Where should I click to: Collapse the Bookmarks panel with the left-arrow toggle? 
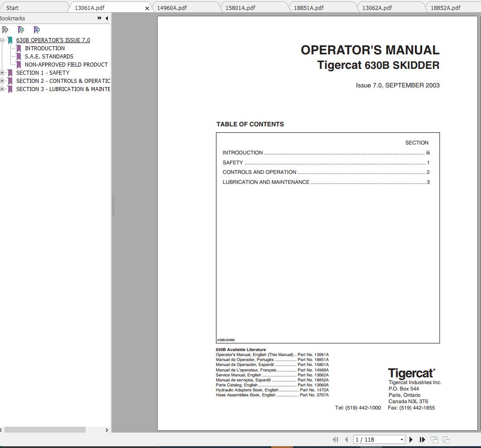pyautogui.click(x=106, y=18)
